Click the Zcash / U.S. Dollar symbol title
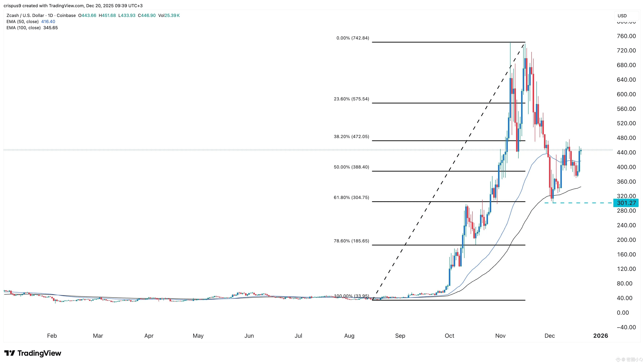This screenshot has width=644, height=364. point(25,15)
